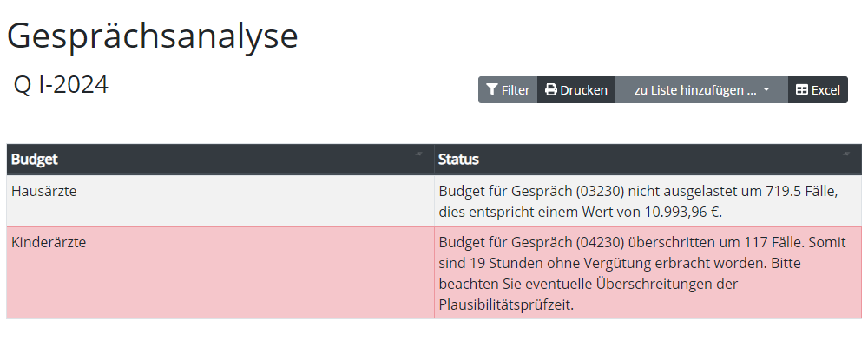The width and height of the screenshot is (868, 347).
Task: Sort table by Status column header
Action: coord(458,160)
